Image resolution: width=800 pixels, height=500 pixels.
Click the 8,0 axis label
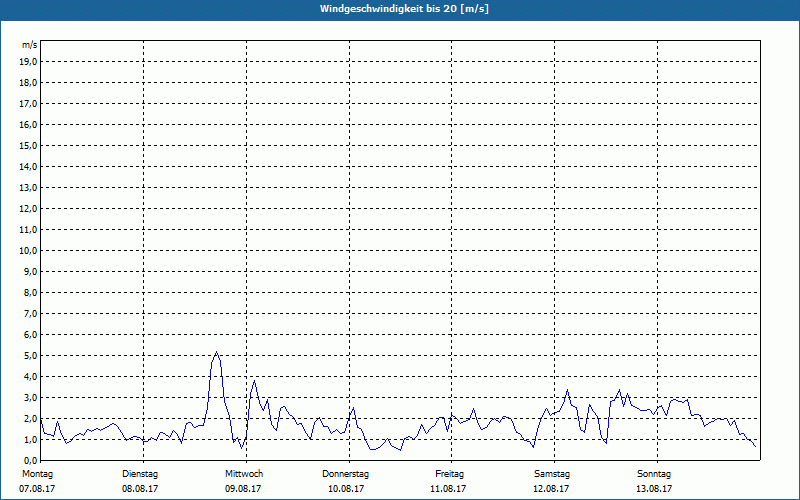(x=31, y=292)
